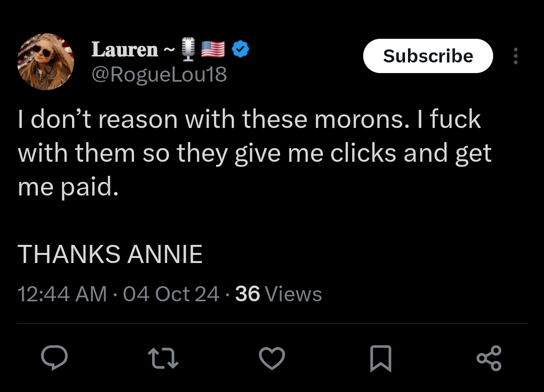Click the 04 Oct 24 date
This screenshot has height=392, width=544.
171,294
